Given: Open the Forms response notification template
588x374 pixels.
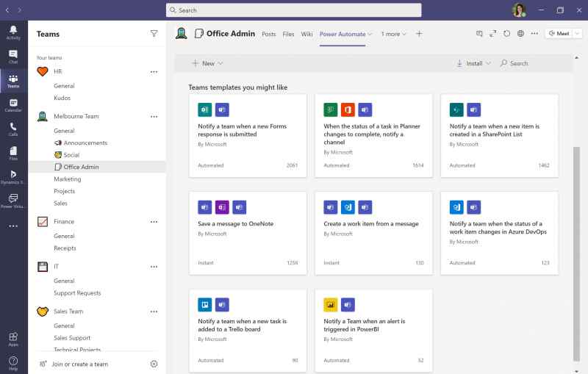Looking at the screenshot, I should click(248, 136).
